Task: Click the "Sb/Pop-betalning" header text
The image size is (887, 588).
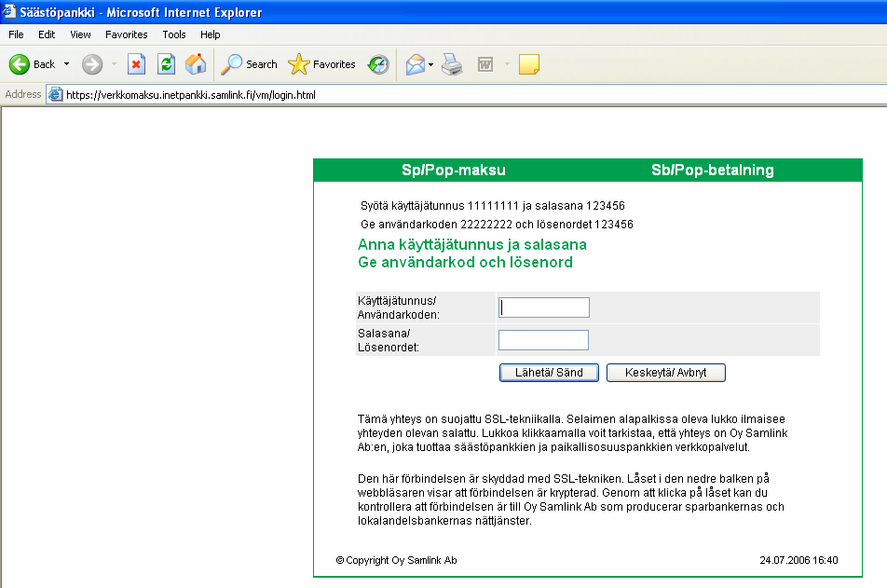Action: coord(712,170)
